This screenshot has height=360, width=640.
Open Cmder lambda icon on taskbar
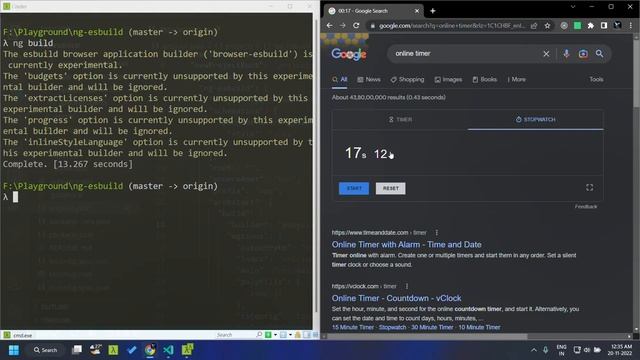pyautogui.click(x=113, y=350)
